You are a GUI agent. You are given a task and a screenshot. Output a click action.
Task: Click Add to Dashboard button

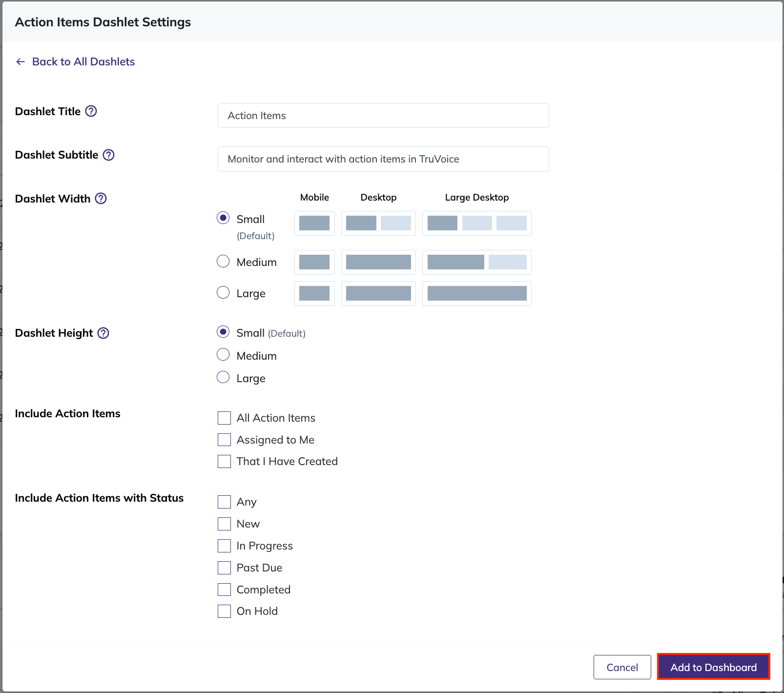click(x=714, y=667)
